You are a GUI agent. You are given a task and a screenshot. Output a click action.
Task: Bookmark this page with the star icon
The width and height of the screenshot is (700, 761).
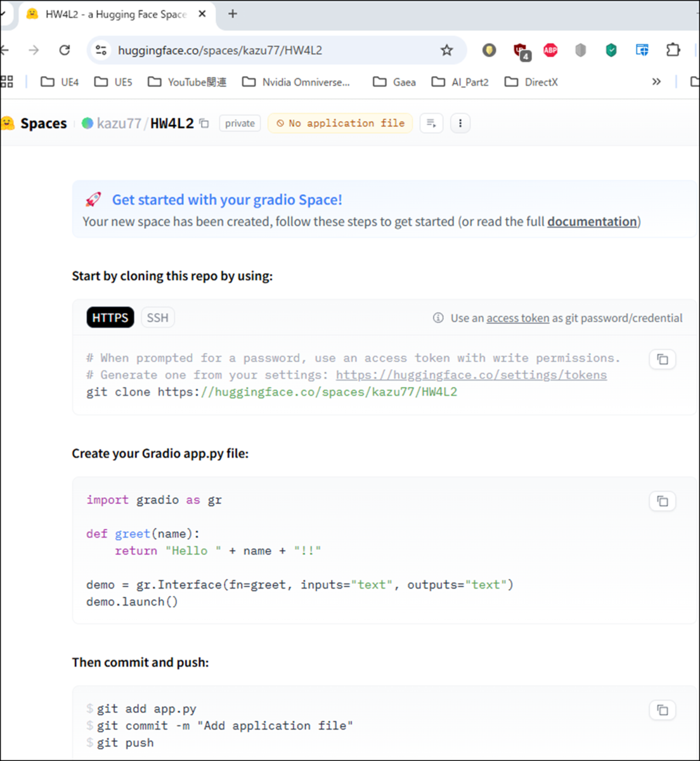447,50
